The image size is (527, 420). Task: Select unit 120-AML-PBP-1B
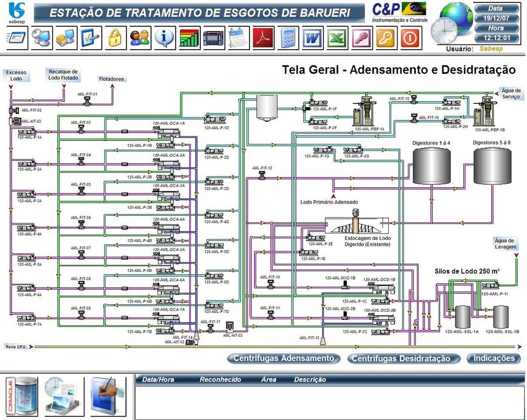tap(485, 111)
